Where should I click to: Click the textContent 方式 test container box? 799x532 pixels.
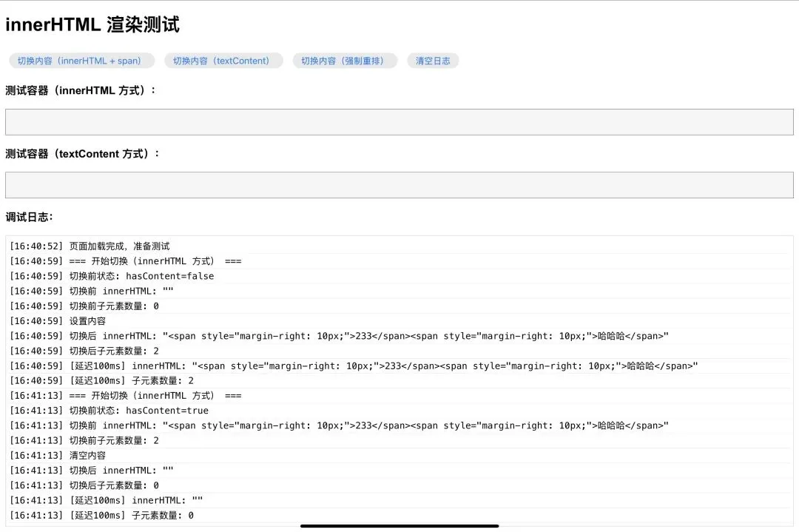click(x=399, y=185)
